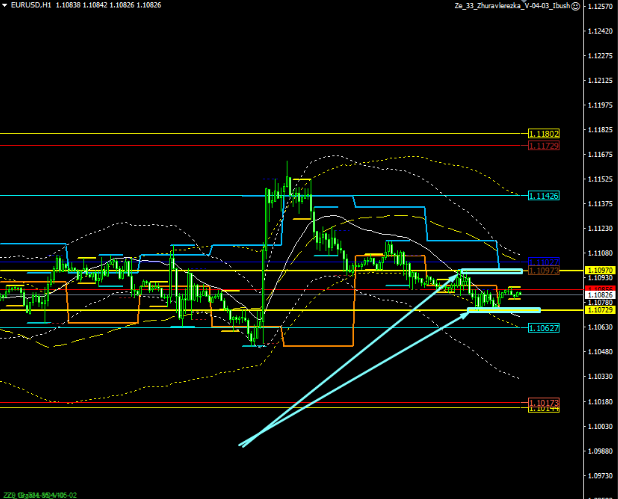Select the cyan 1.11426 price label

[543, 195]
